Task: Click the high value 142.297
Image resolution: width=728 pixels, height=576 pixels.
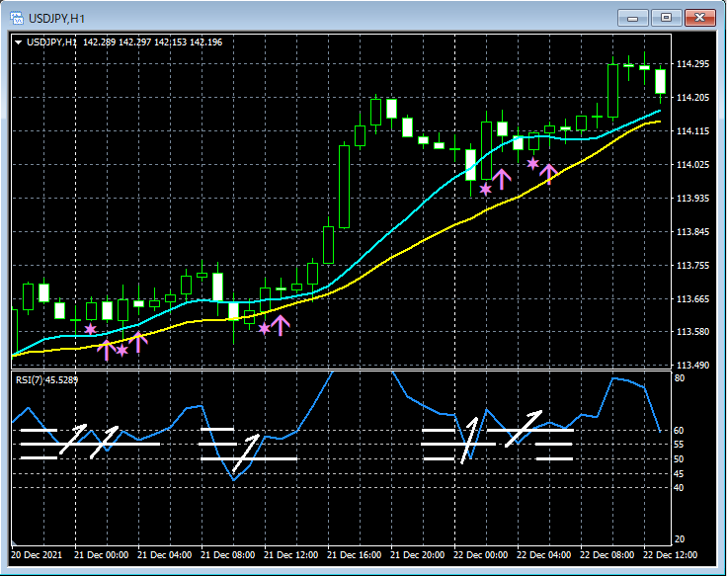Action: 134,42
